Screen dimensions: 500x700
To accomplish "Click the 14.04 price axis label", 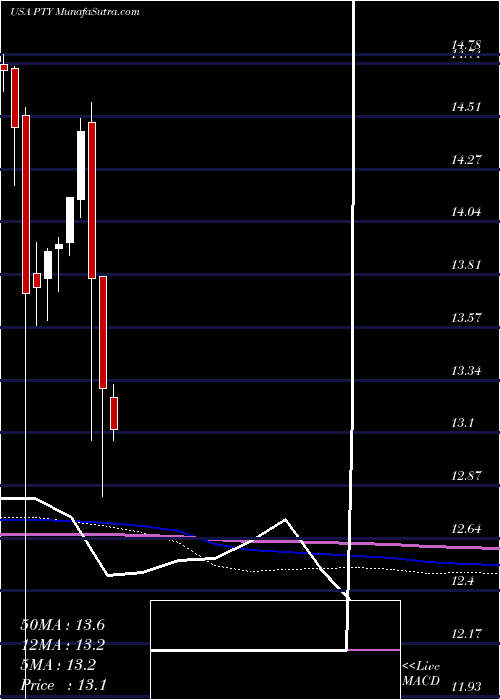I will coord(466,212).
